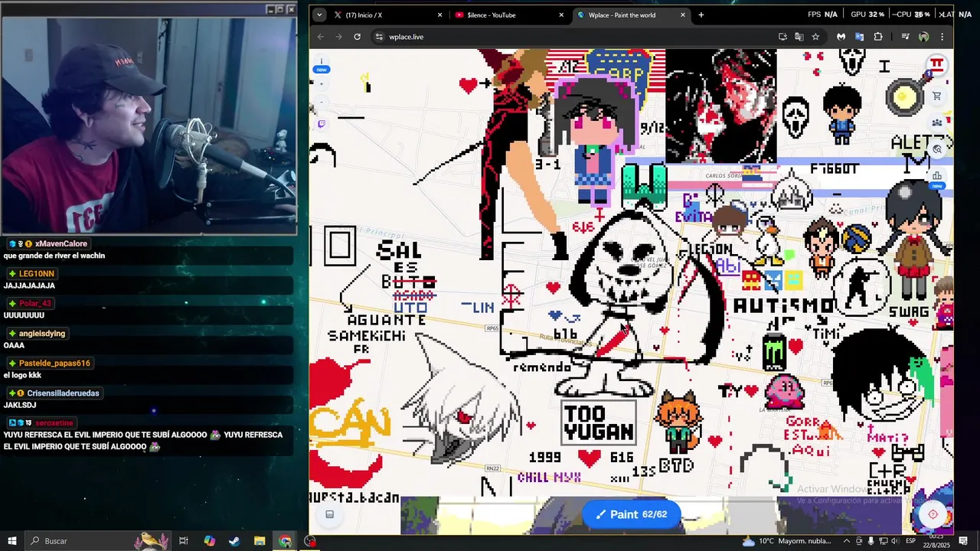Bookmark this page with the star
The image size is (980, 551).
[815, 37]
